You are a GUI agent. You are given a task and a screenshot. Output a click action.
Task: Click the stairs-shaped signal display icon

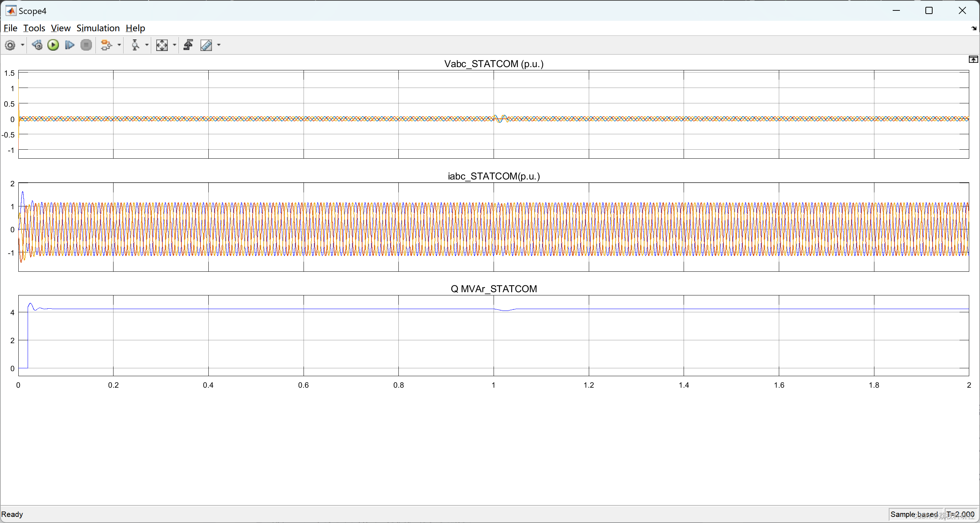point(188,45)
